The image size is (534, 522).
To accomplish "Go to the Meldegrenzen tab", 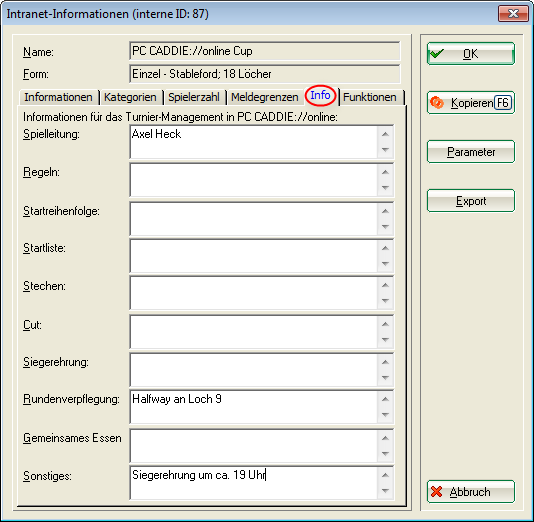I will [265, 97].
